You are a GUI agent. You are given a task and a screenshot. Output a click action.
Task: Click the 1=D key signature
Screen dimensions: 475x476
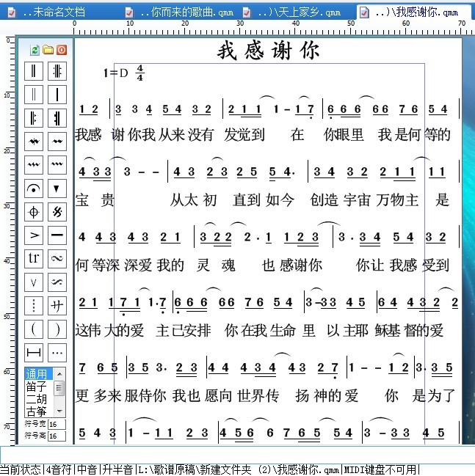116,73
